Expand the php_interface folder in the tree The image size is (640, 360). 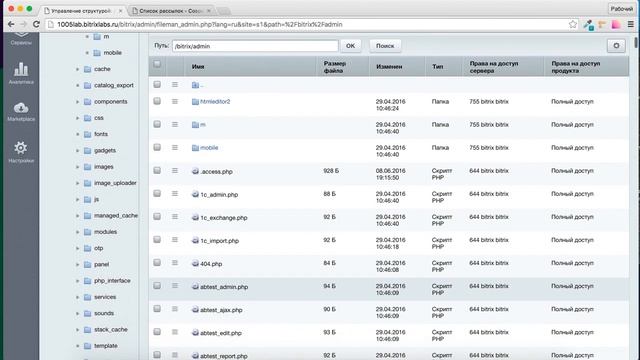[x=78, y=281]
